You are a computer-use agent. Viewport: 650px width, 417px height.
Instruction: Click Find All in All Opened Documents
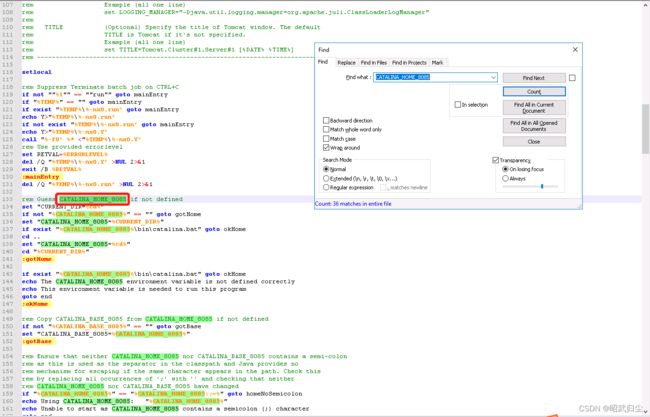(x=534, y=126)
